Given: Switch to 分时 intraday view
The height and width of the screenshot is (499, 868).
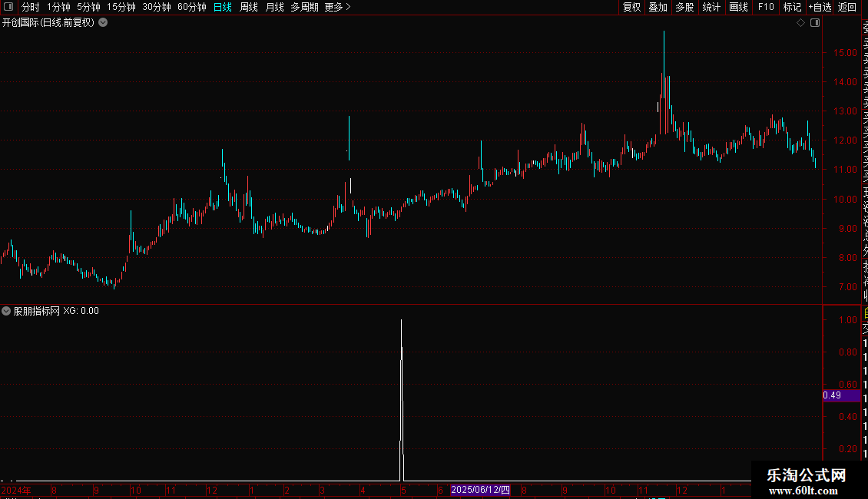Looking at the screenshot, I should point(31,7).
